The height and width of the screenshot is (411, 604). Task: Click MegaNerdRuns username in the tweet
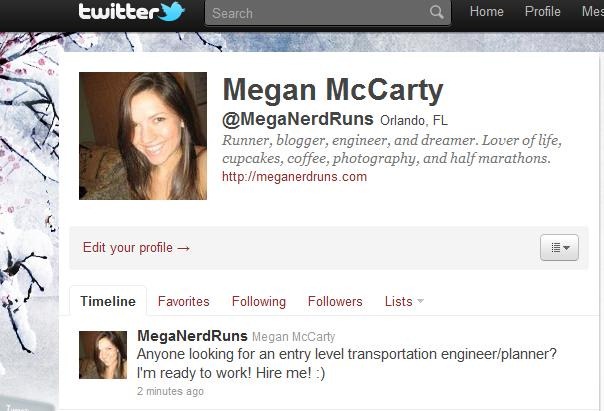tap(192, 336)
